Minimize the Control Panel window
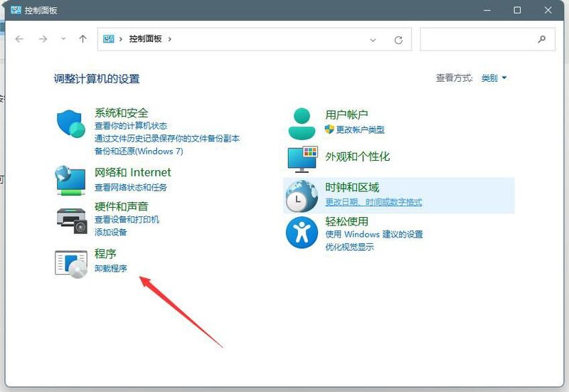The image size is (569, 392). 487,10
